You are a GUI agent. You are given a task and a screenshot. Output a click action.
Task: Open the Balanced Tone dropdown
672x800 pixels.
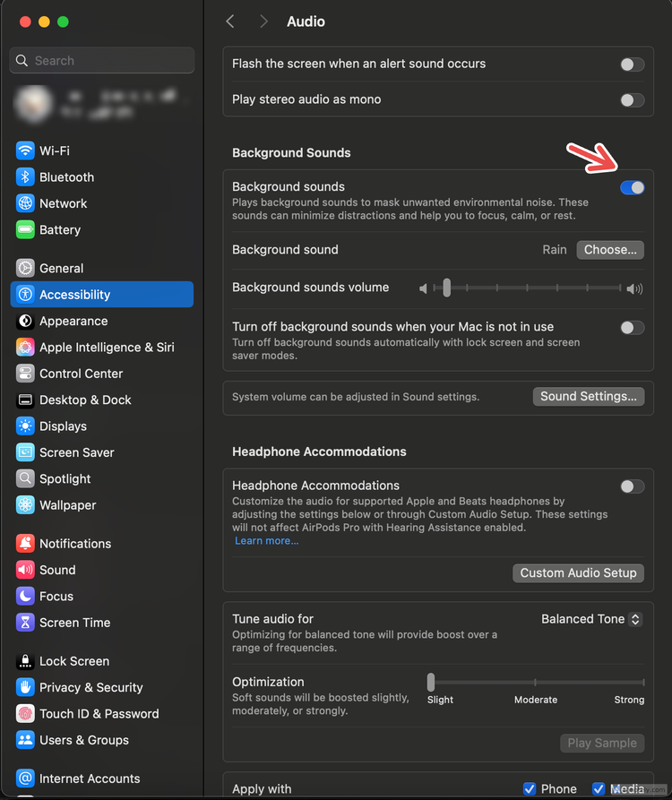click(592, 619)
